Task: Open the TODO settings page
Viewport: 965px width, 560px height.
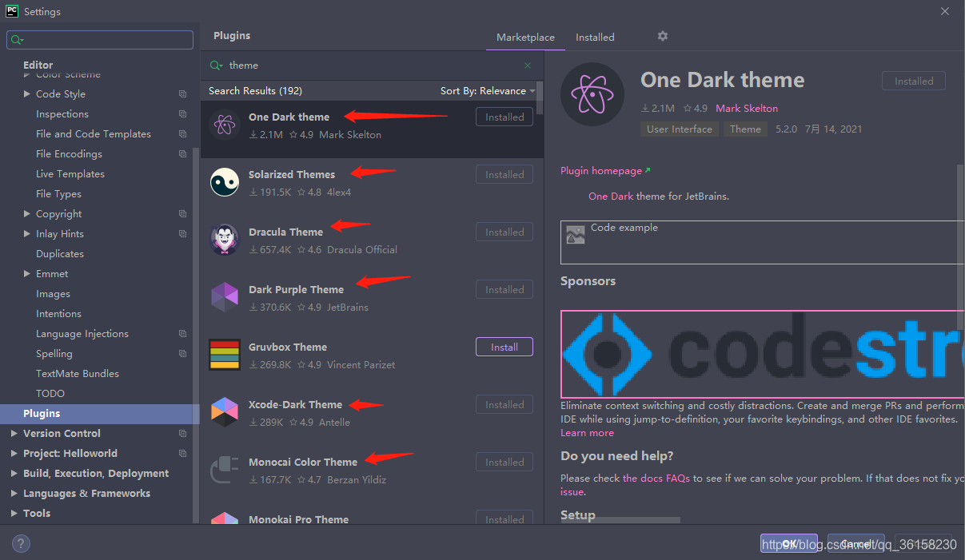Action: (50, 394)
